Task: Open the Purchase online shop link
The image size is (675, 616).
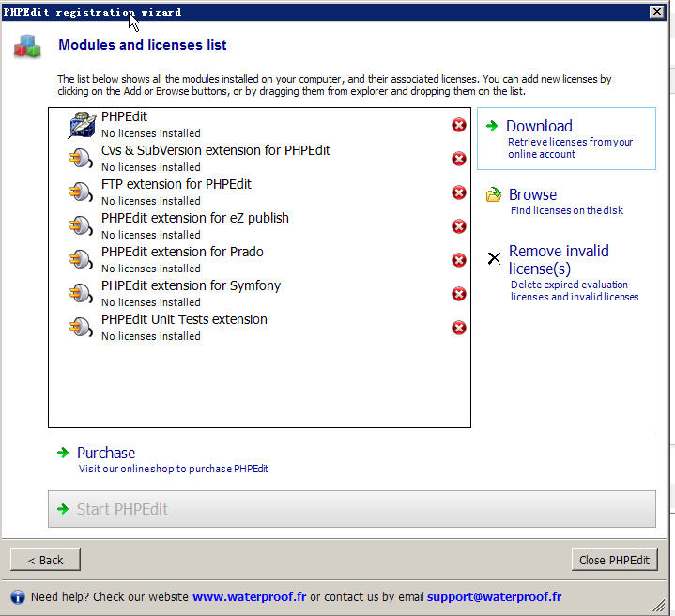Action: coord(106,453)
